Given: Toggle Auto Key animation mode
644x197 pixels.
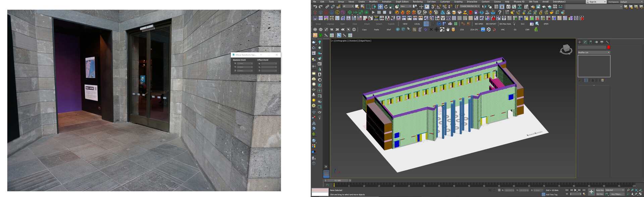Looking at the screenshot, I should click(x=600, y=190).
